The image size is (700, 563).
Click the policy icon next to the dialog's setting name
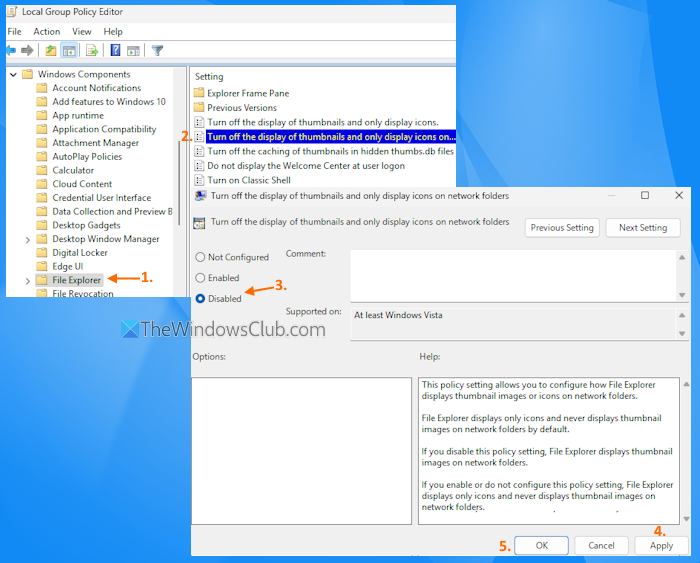point(199,222)
